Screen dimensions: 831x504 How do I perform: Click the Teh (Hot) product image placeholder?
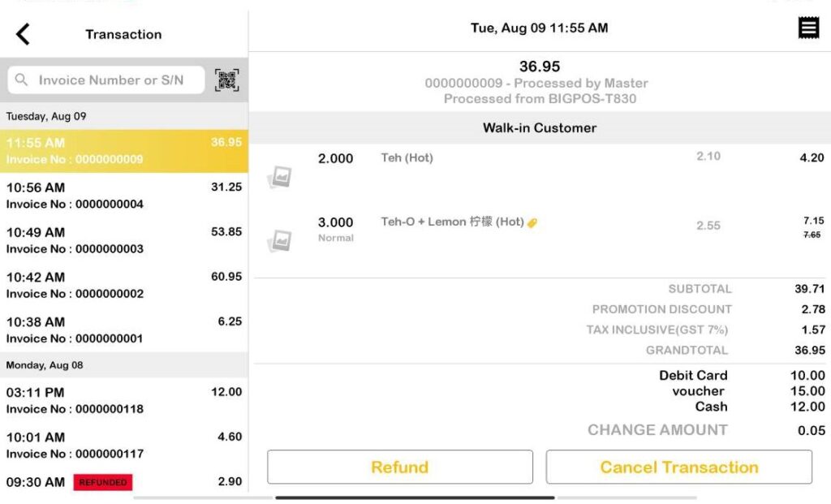[280, 177]
